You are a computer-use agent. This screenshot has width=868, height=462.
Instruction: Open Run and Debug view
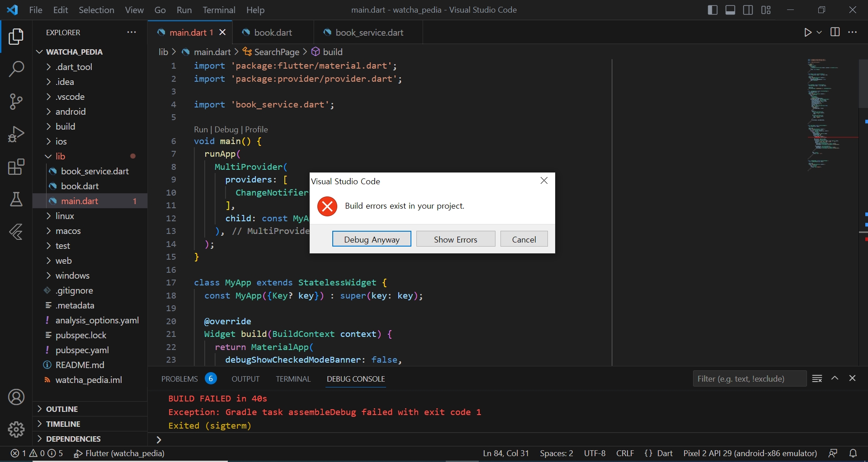tap(16, 134)
